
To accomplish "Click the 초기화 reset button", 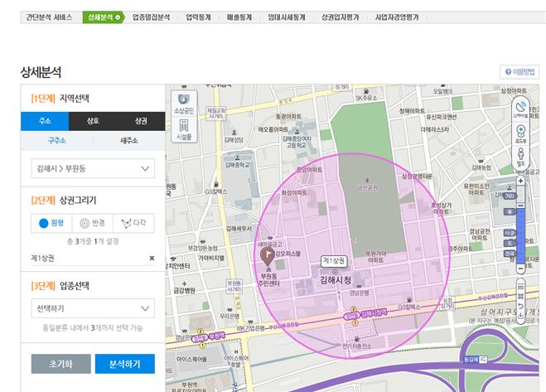I will pos(60,364).
